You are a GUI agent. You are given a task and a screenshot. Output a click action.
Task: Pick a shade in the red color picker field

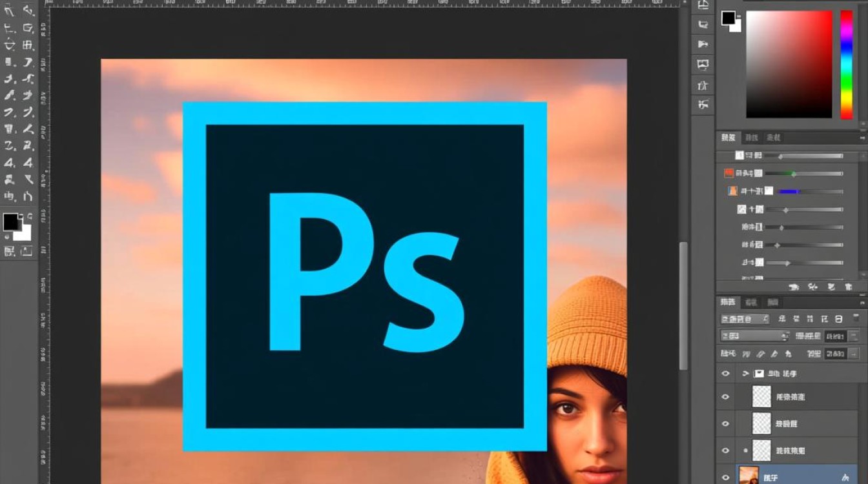point(789,65)
